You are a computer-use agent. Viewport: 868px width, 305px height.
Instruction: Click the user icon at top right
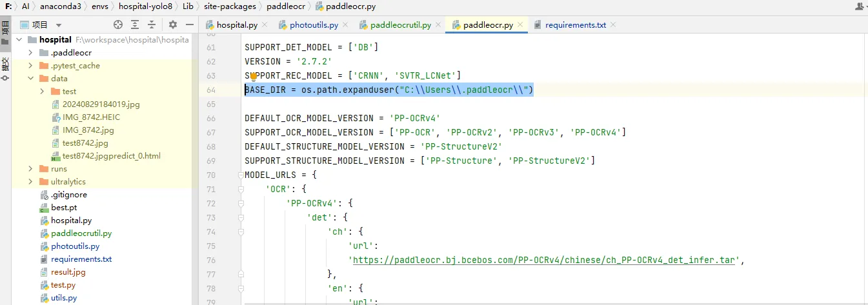tap(860, 6)
